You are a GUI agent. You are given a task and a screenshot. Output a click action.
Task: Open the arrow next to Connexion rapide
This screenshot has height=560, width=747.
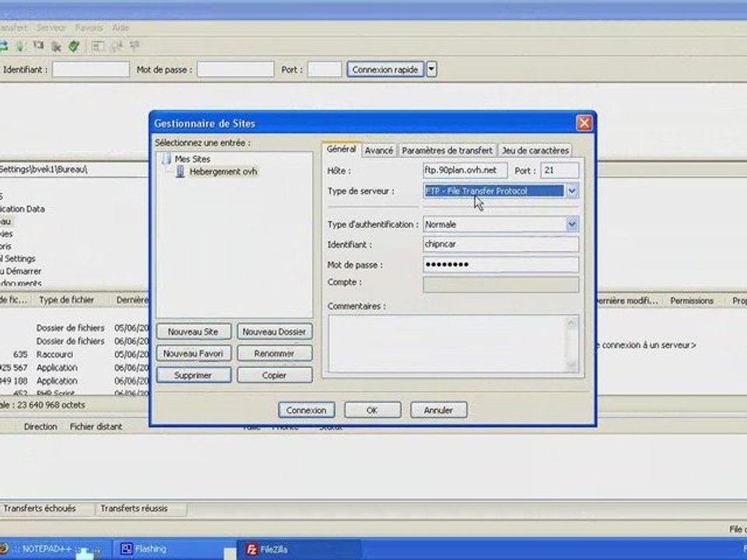pos(431,69)
